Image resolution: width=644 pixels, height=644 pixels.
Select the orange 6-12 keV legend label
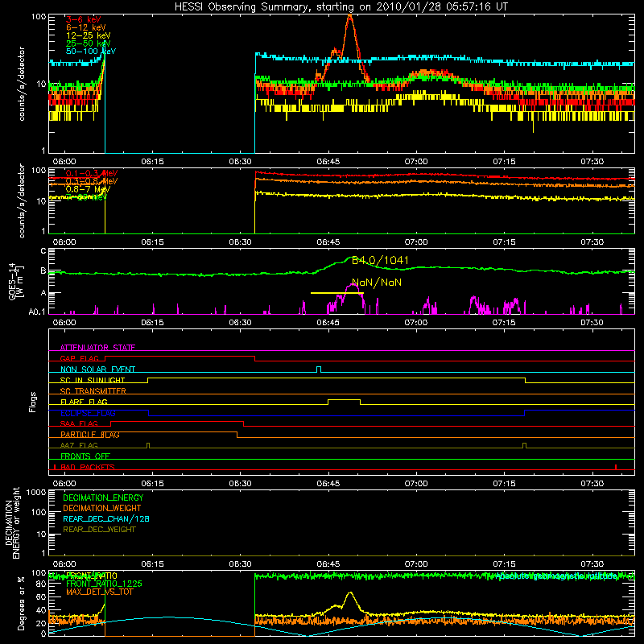coord(86,27)
